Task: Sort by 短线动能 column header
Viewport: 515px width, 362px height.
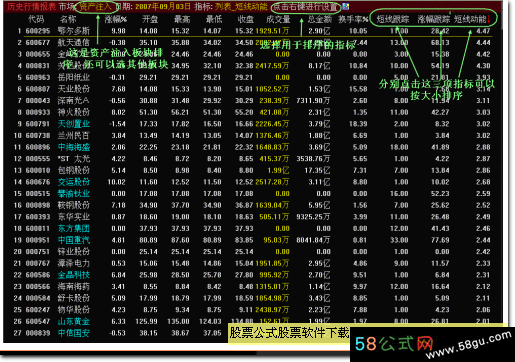Action: coord(470,19)
